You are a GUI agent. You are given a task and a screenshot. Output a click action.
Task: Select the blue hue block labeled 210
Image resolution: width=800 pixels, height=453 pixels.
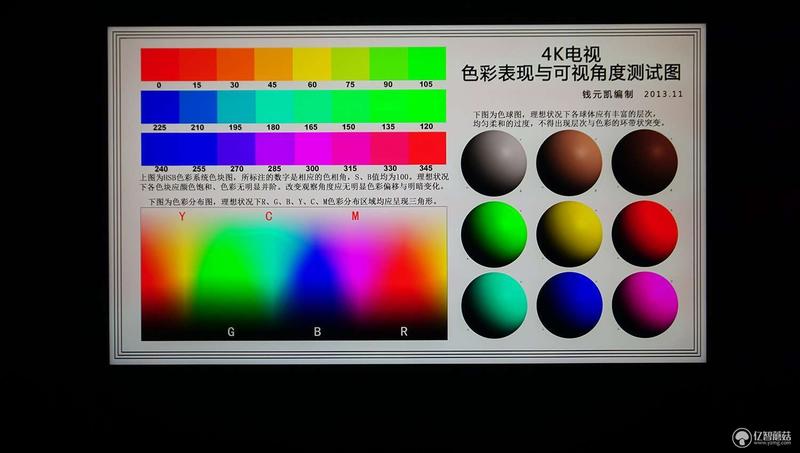198,107
